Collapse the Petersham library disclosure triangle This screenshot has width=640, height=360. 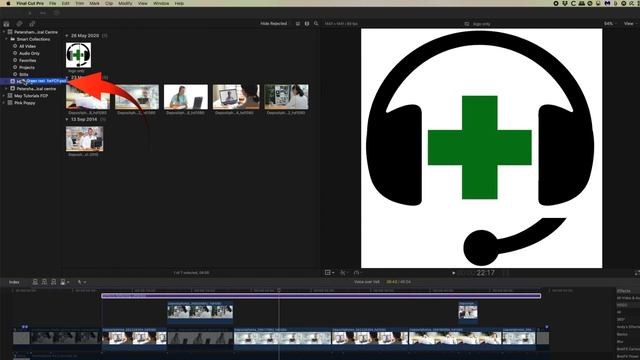point(4,32)
